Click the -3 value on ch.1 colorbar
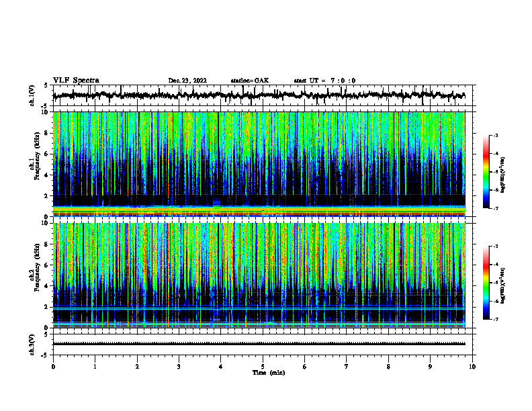Viewport: 532px width, 411px height. tap(496, 136)
